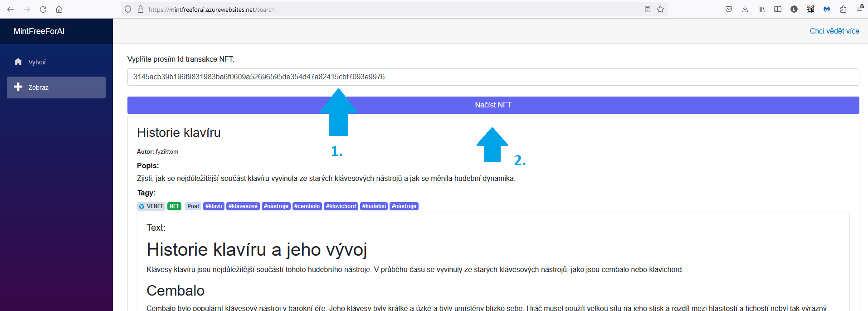Click the description sentence starting Zjisti, jak
The width and height of the screenshot is (868, 311).
pos(326,179)
